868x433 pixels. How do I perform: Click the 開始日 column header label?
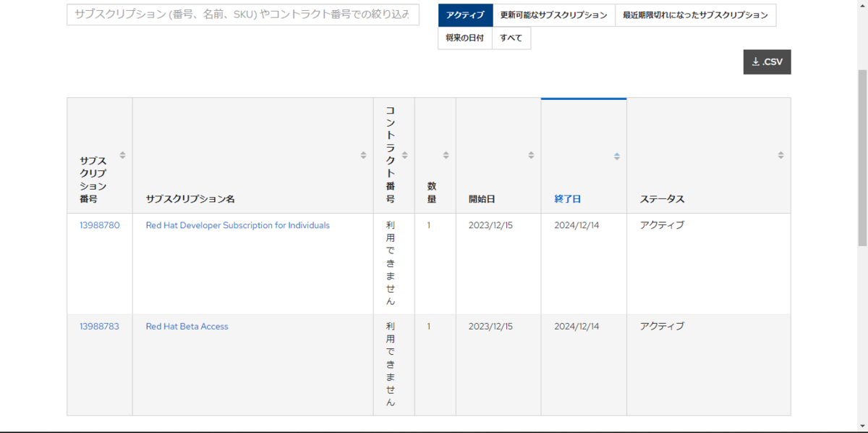point(482,199)
